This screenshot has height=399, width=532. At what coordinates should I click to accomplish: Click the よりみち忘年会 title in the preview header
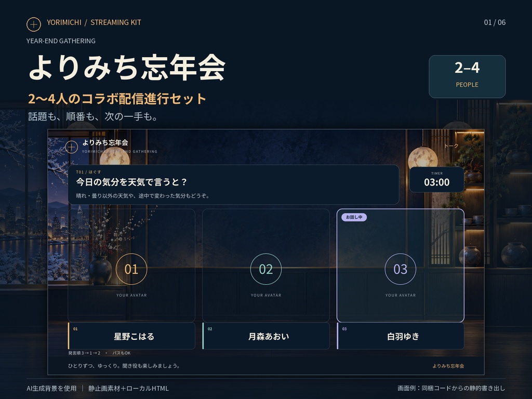(x=105, y=142)
